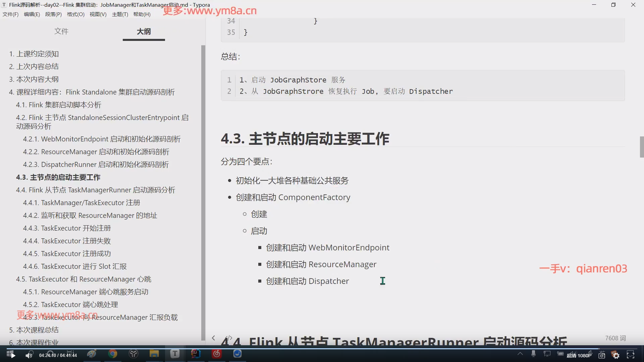644x362 pixels.
Task: Click the video player screenshot camera icon
Action: pyautogui.click(x=602, y=355)
